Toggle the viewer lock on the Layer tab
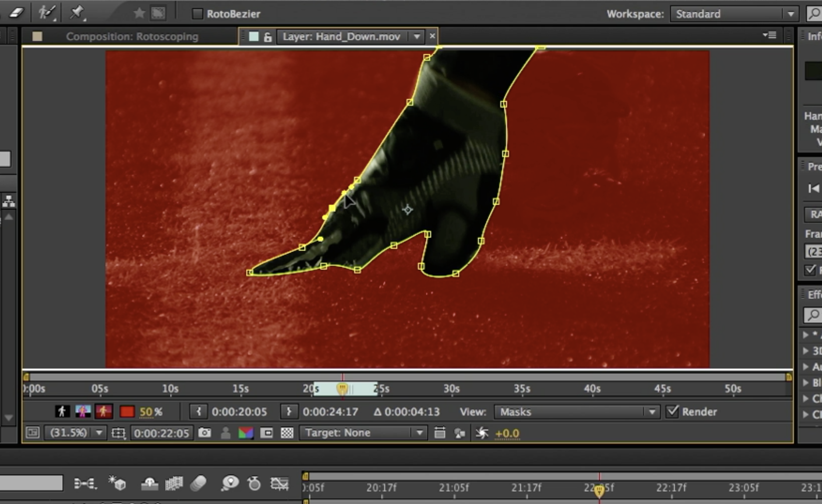The image size is (822, 504). point(268,37)
